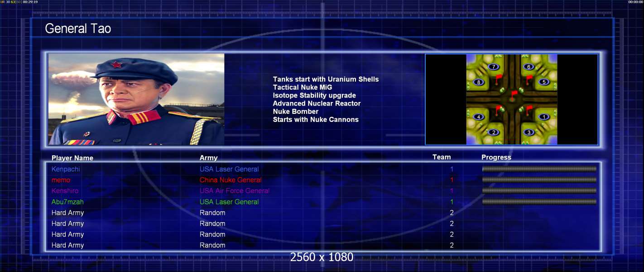Viewport: 644px width, 272px height.
Task: Click the "General Tao" title
Action: pyautogui.click(x=78, y=29)
